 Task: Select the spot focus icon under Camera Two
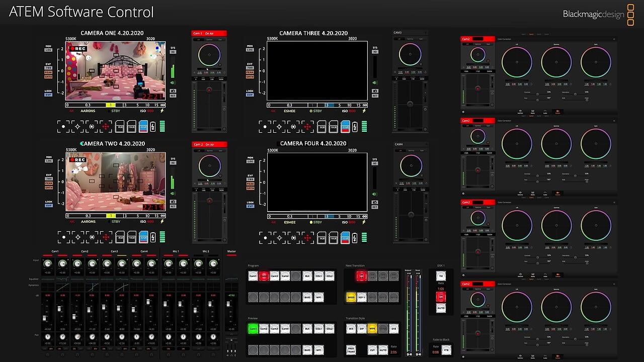(x=63, y=237)
